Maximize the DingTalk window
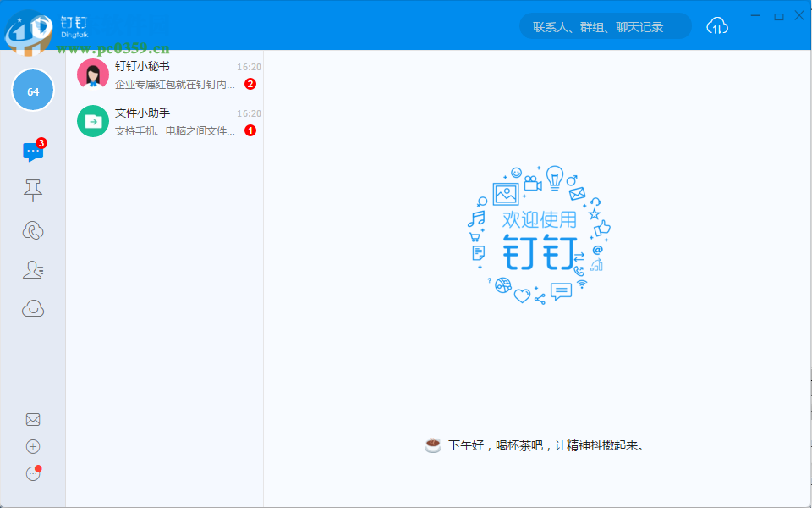The image size is (812, 508). click(x=778, y=17)
